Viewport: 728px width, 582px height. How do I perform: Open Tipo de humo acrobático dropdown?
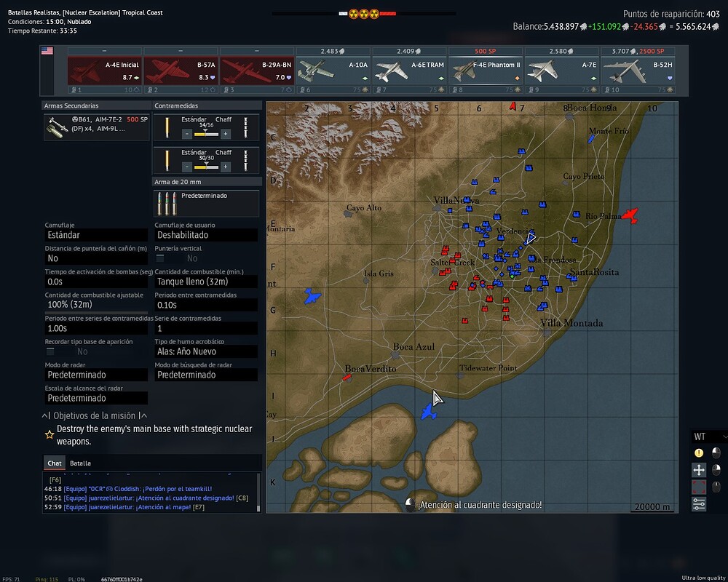point(206,351)
